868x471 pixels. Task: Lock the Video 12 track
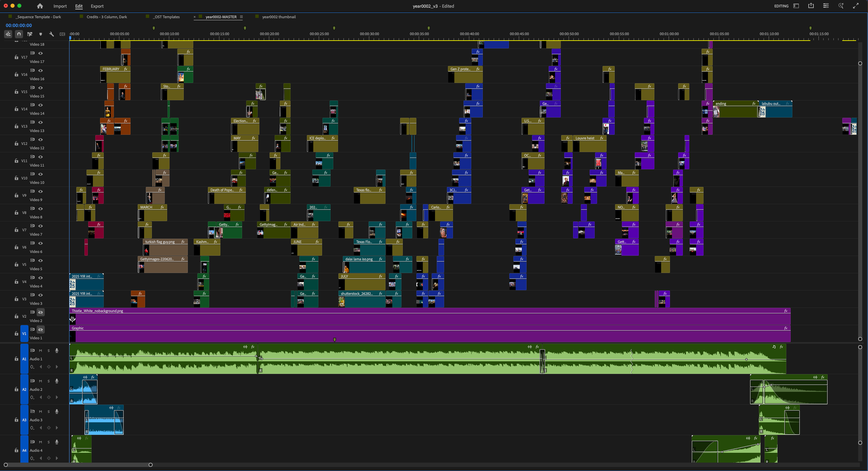[16, 143]
